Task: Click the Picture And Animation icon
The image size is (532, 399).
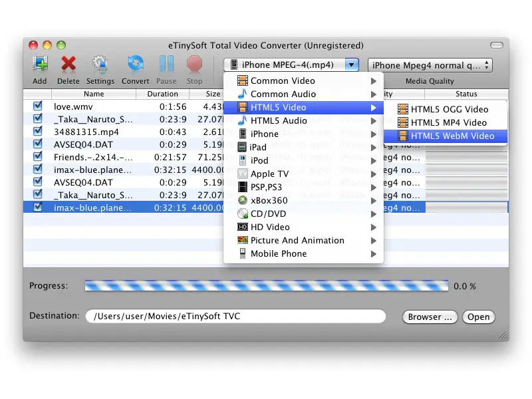Action: click(243, 240)
